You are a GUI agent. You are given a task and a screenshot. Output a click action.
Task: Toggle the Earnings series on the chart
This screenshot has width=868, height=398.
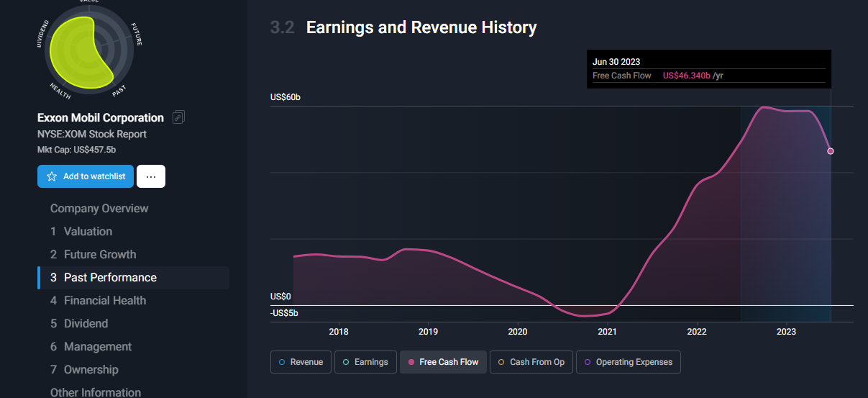point(365,362)
